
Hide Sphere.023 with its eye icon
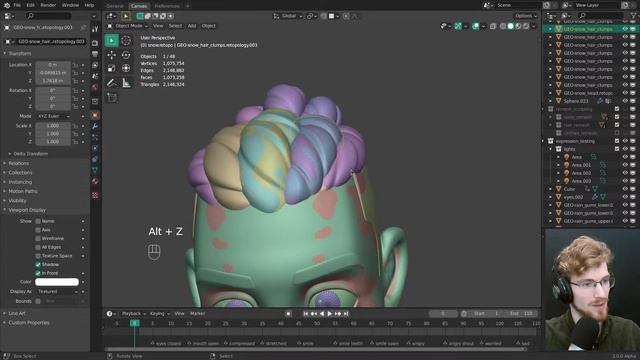625,101
